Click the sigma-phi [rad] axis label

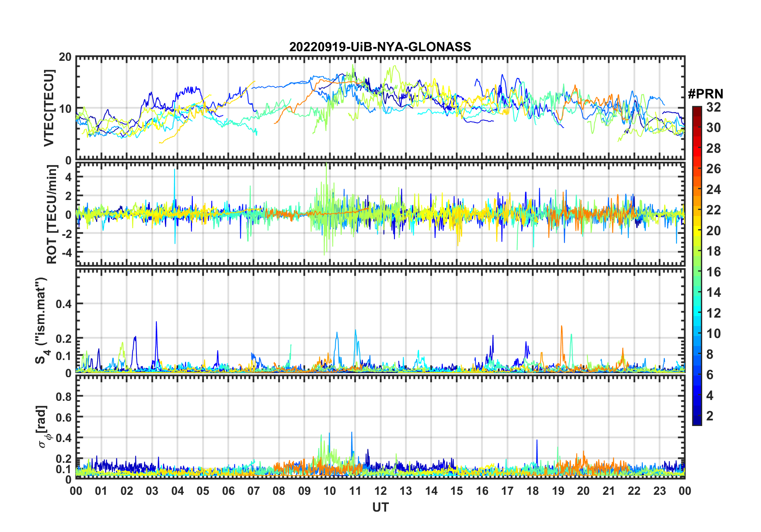click(x=43, y=427)
